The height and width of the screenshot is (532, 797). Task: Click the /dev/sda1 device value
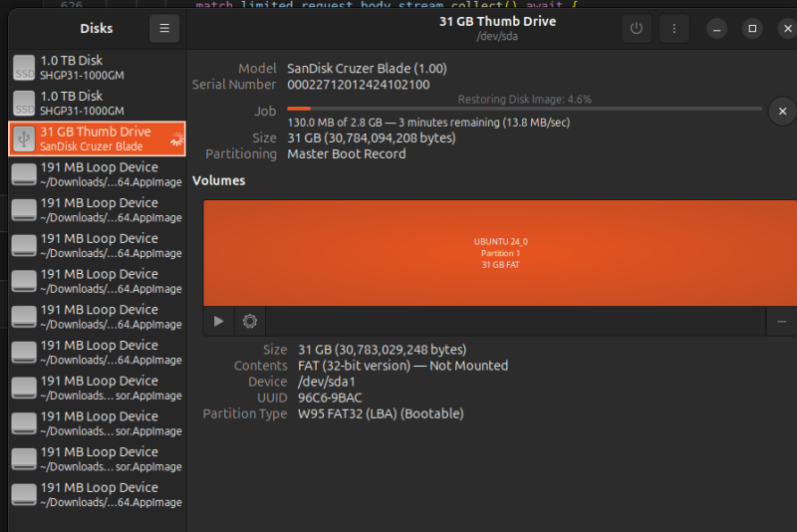[327, 382]
